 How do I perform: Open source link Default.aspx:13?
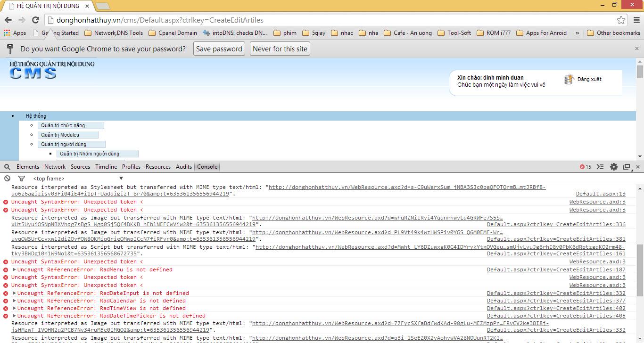[601, 194]
